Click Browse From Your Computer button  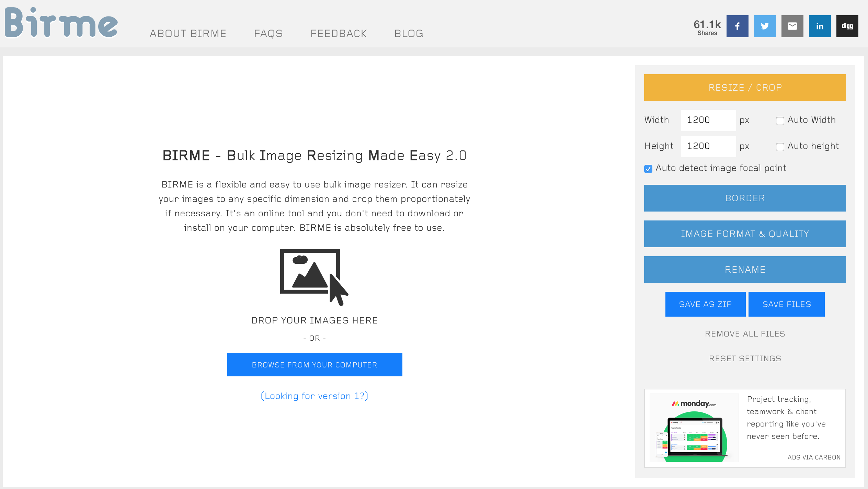click(x=315, y=365)
